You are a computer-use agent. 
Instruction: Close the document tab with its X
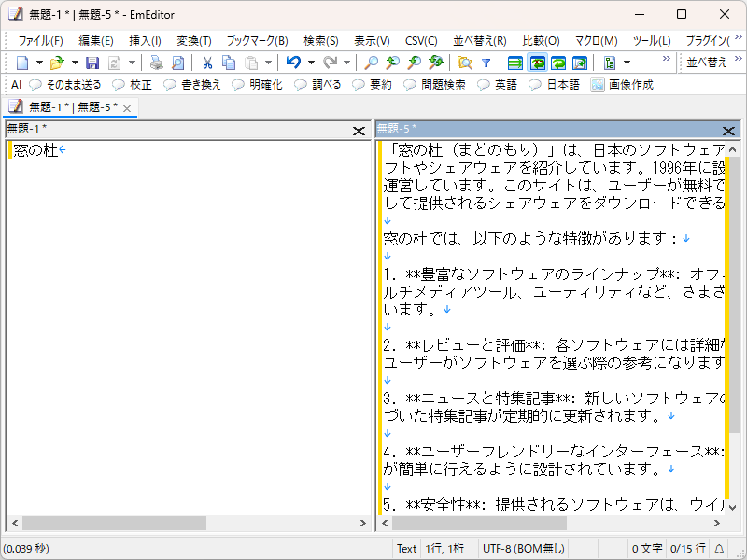click(x=127, y=108)
